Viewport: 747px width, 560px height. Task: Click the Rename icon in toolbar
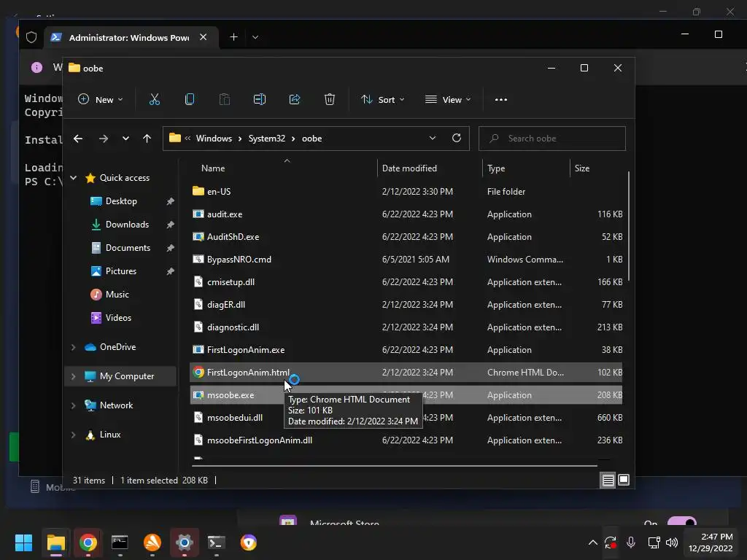coord(260,99)
